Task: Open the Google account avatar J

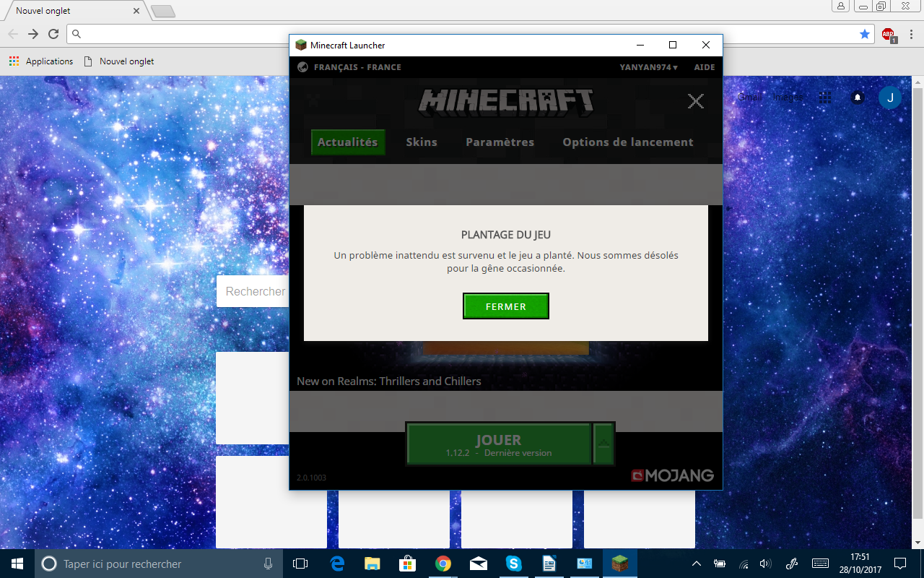Action: pos(890,98)
